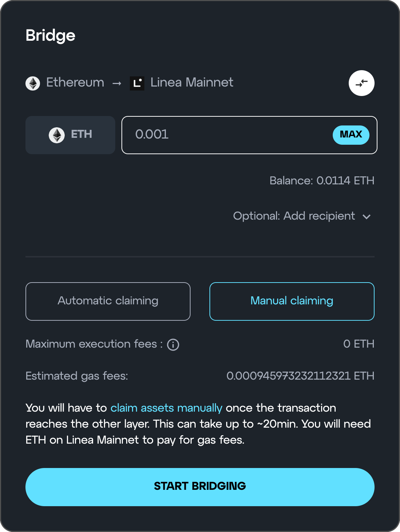Click the Linea Mainnet logo icon
Screen dimensions: 400x532
137,83
